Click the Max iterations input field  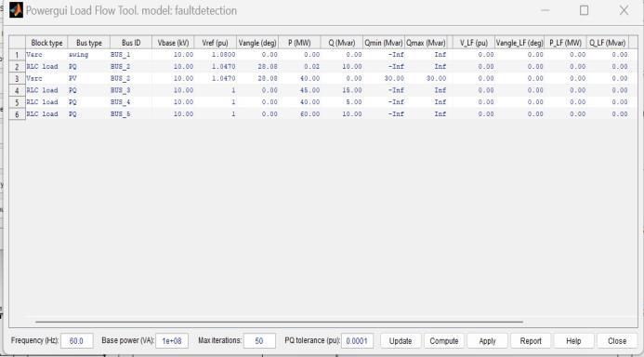point(259,341)
